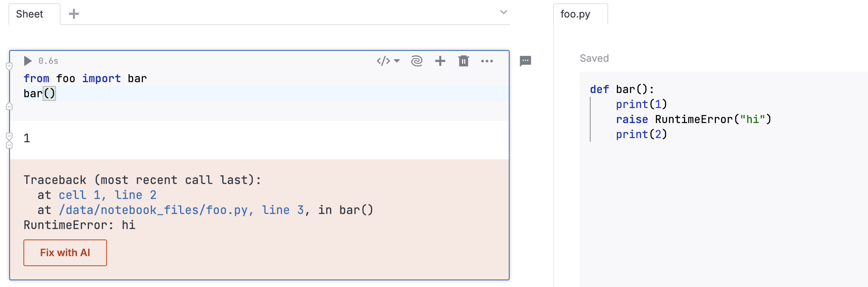Switch to the Sheet tab
The width and height of the screenshot is (868, 287).
pyautogui.click(x=30, y=14)
